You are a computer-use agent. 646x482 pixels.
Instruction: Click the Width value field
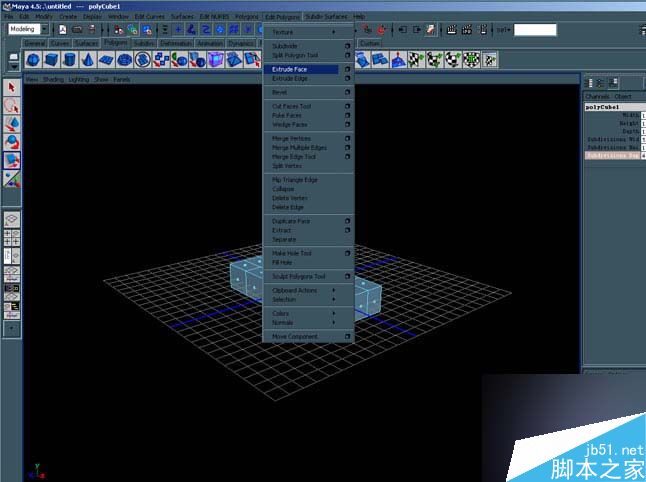tap(644, 115)
